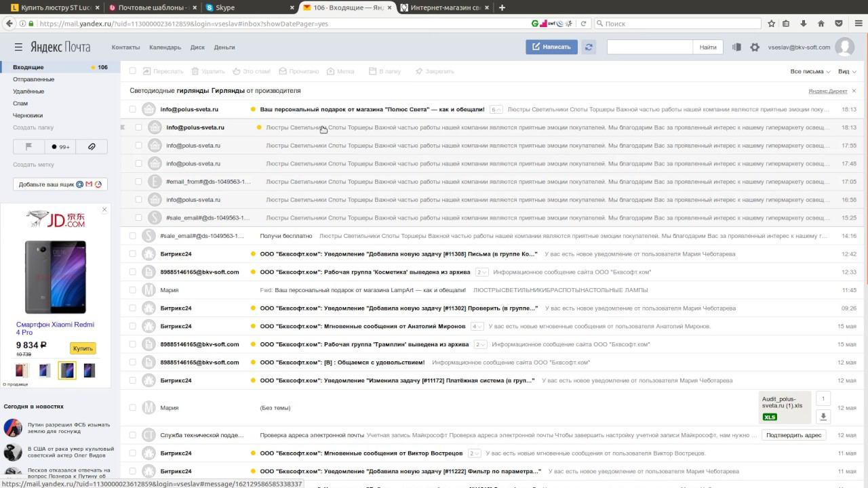Viewport: 868px width, 488px height.
Task: Check the #email_from# message at 17:05
Action: pos(139,182)
